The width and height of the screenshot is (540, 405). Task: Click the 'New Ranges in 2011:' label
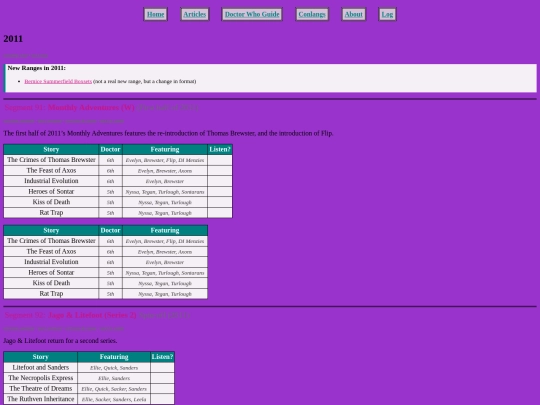coord(37,68)
